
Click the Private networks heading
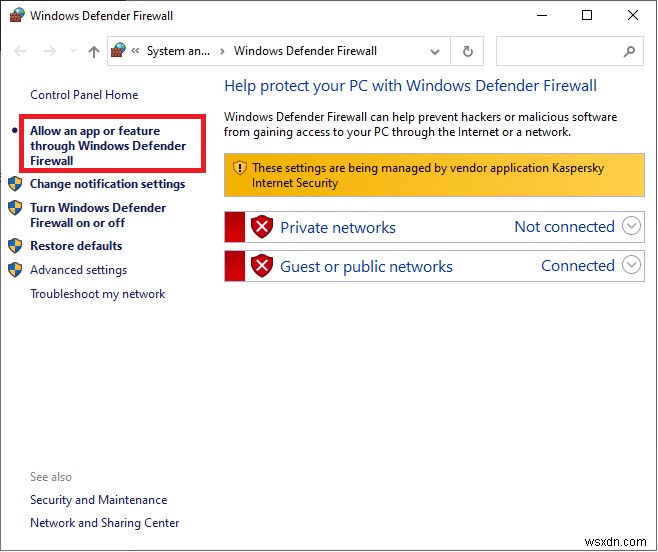point(338,228)
